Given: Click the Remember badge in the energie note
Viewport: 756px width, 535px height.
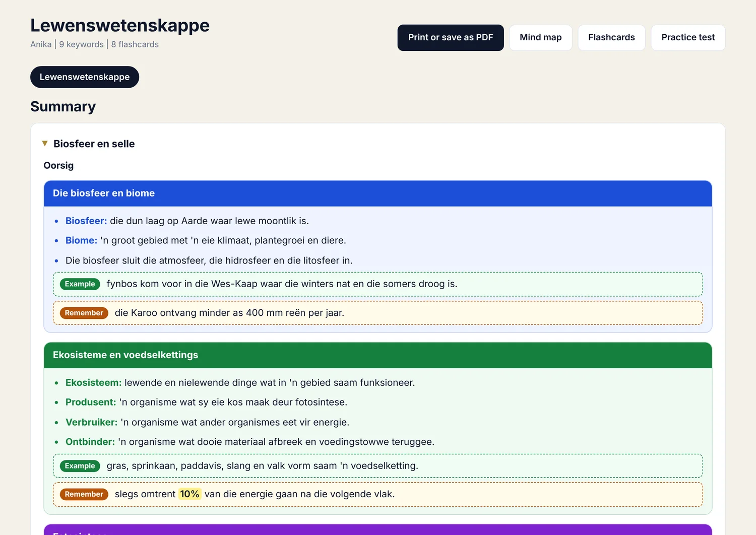Looking at the screenshot, I should click(x=84, y=495).
